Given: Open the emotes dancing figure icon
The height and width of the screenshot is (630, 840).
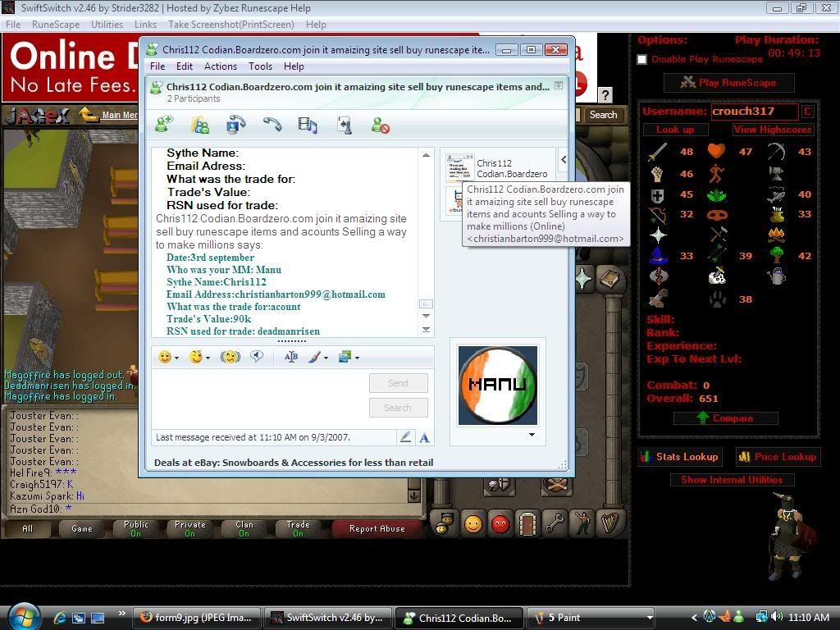Looking at the screenshot, I should coord(582,523).
